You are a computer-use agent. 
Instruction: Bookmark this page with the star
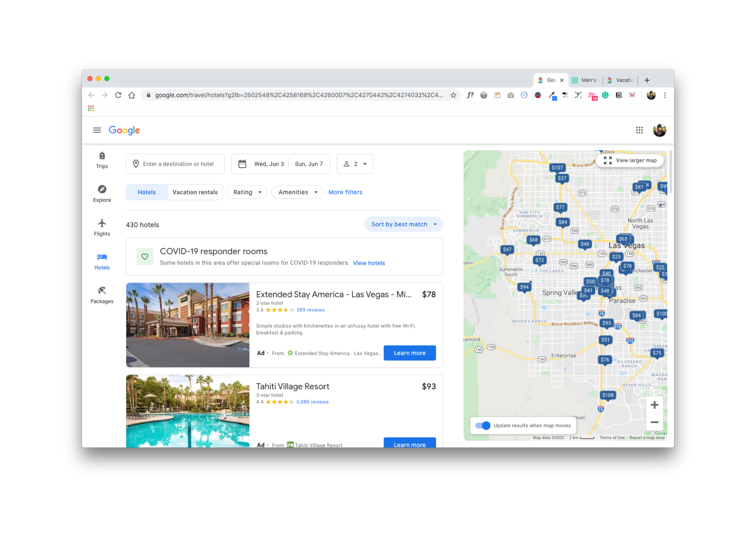click(x=453, y=95)
